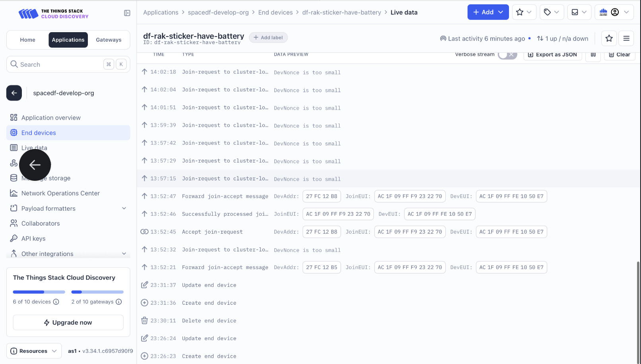Click the pause stream icon button
The width and height of the screenshot is (641, 364).
[x=593, y=55]
